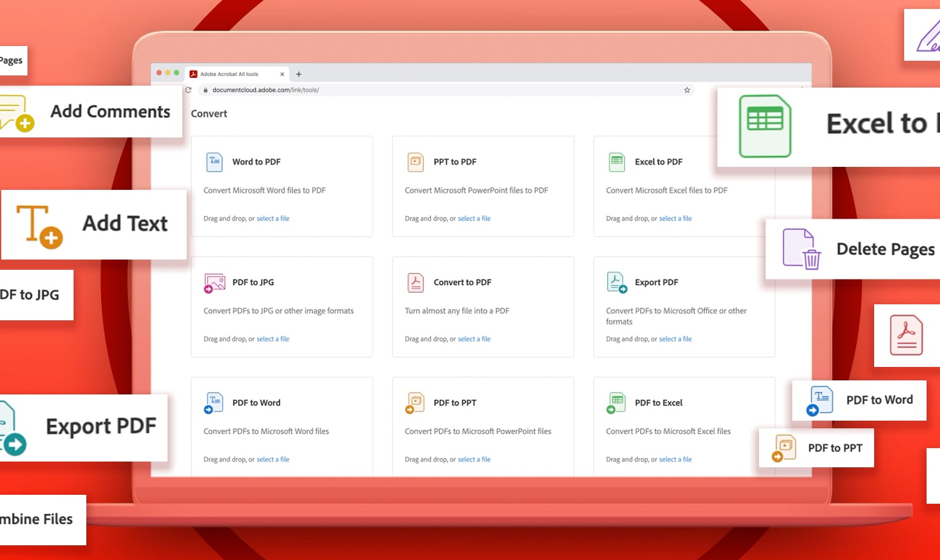The image size is (940, 560).
Task: Select the Word to PDF tool icon
Action: coord(214,162)
